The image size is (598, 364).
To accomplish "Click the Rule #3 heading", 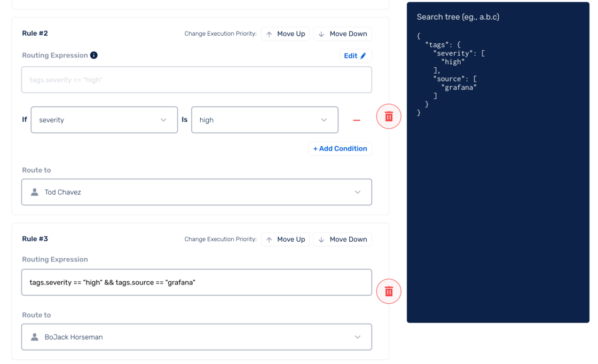I will pyautogui.click(x=35, y=239).
